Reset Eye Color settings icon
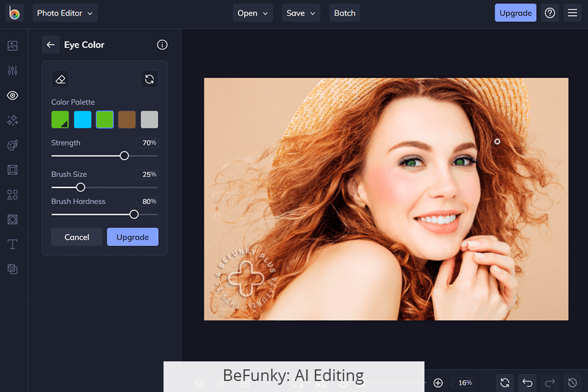The image size is (588, 392). pos(149,79)
